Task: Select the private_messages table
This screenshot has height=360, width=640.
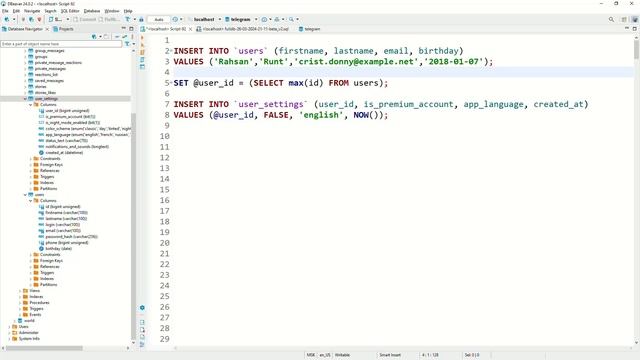Action: coord(50,69)
